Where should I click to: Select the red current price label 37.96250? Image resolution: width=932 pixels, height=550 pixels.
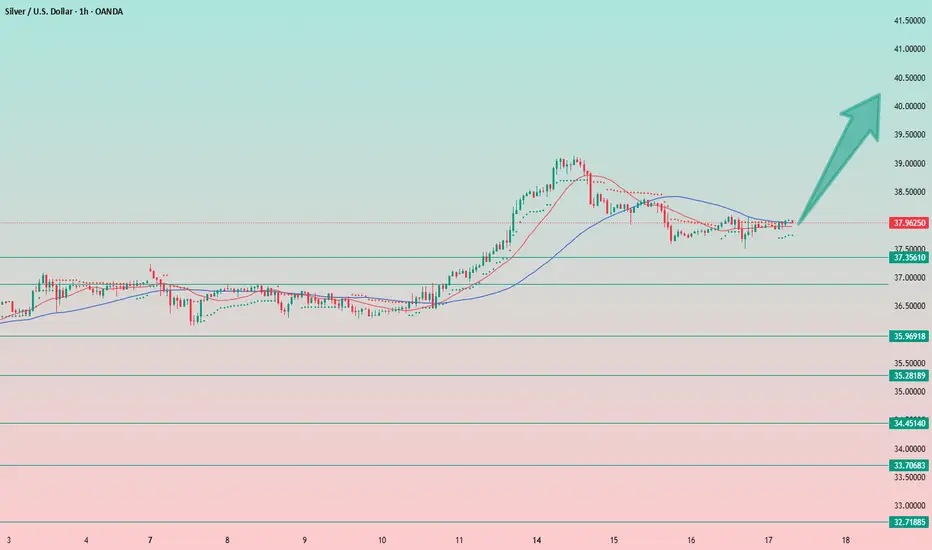point(909,223)
